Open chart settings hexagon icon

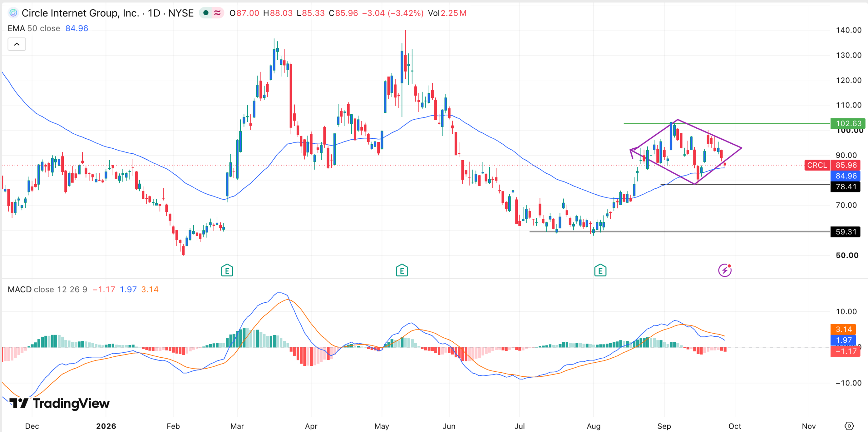click(x=849, y=426)
